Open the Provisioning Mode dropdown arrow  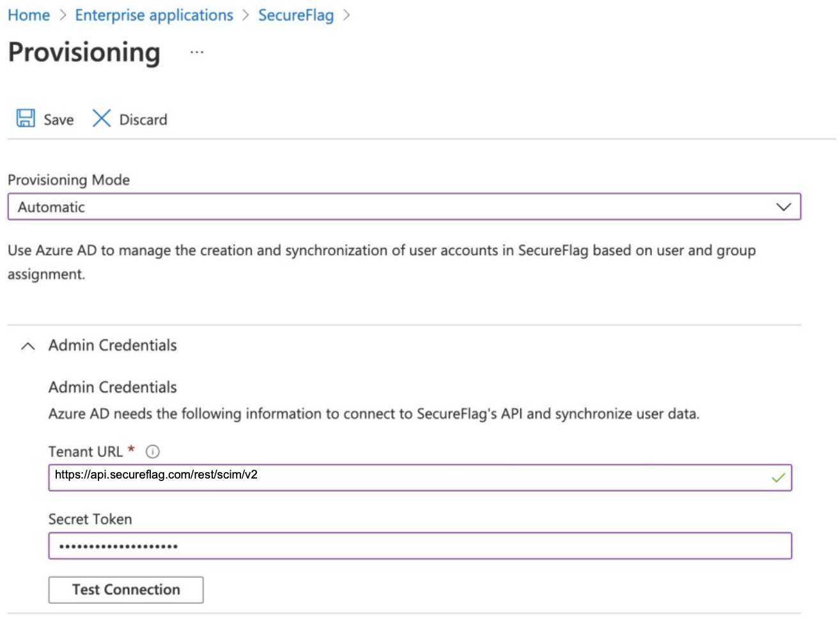pos(783,207)
